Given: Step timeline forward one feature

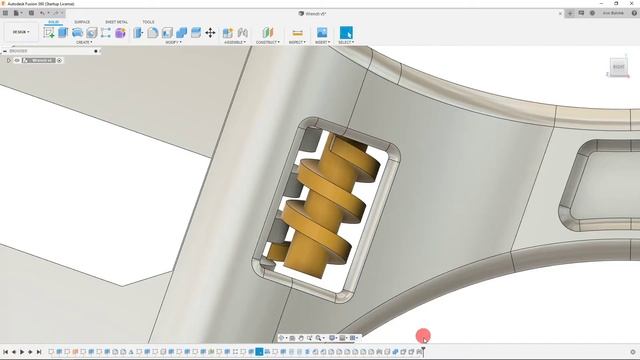Looking at the screenshot, I should point(30,352).
